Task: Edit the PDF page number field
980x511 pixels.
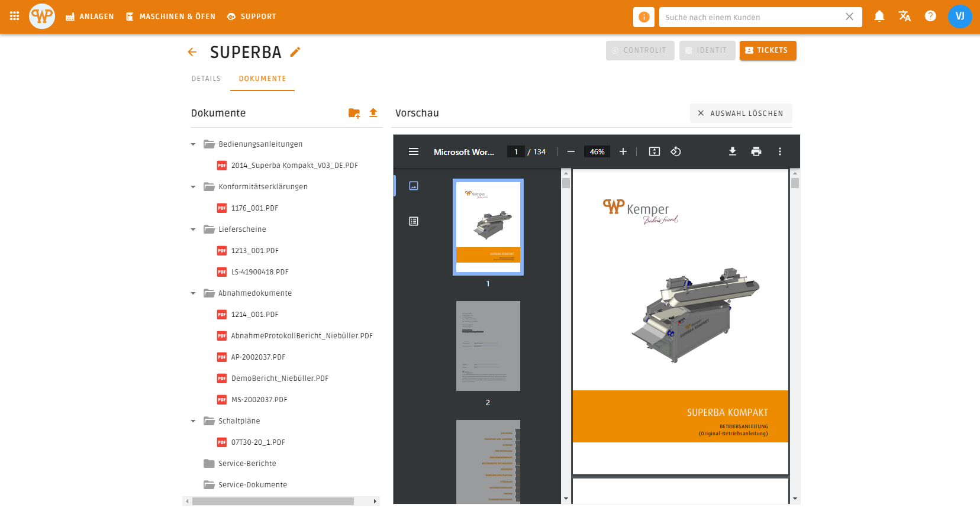Action: [516, 151]
